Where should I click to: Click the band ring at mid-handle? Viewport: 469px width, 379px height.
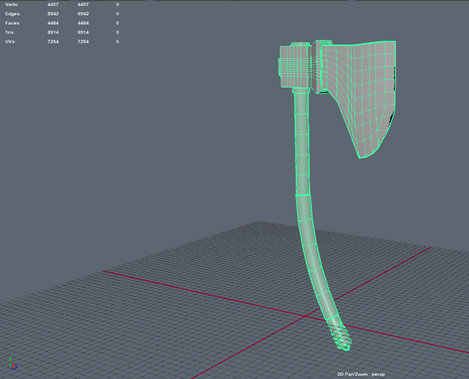[x=304, y=195]
